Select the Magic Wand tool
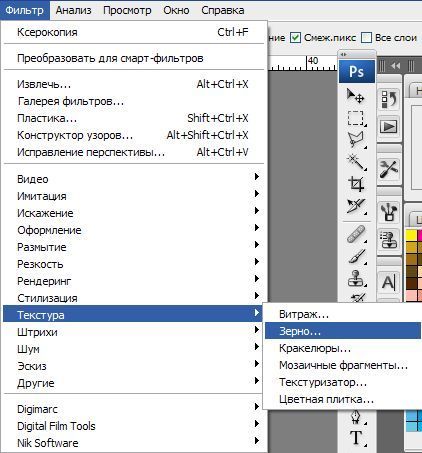The image size is (422, 453). [x=356, y=162]
